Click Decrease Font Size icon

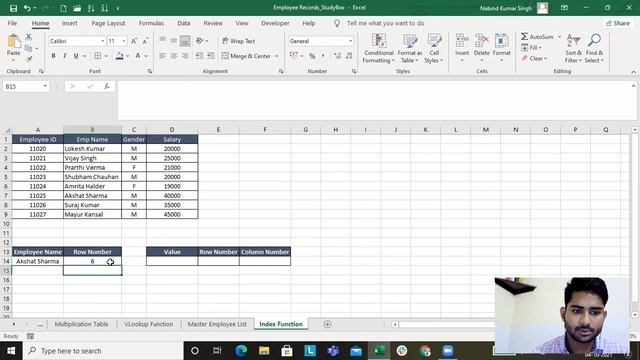click(145, 41)
